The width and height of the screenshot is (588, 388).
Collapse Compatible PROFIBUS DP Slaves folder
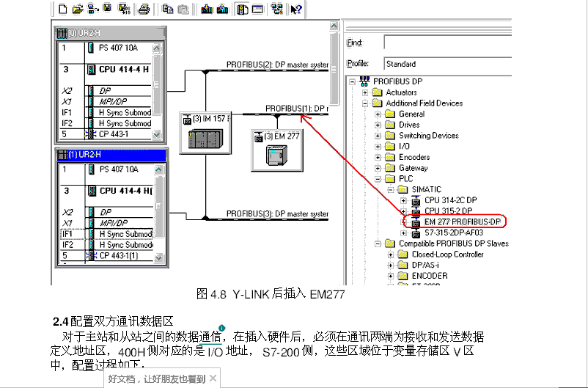(x=378, y=244)
